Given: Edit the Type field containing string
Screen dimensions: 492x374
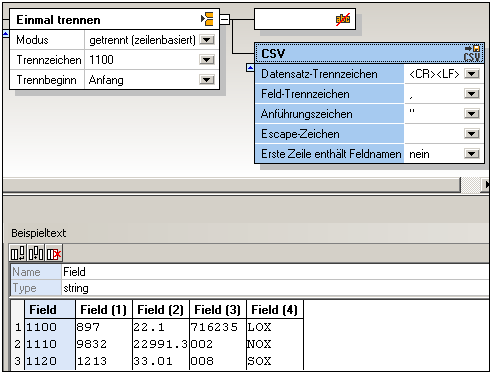Looking at the screenshot, I should coord(275,288).
